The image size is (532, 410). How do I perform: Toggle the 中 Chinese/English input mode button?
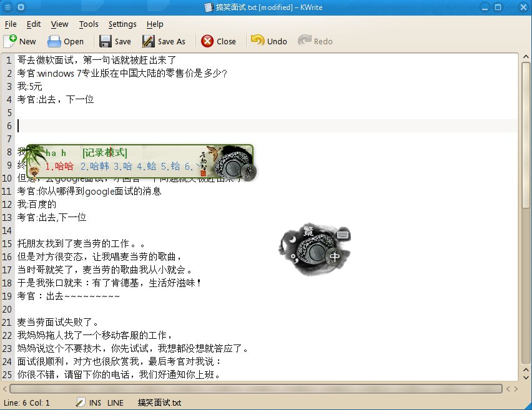coord(335,257)
